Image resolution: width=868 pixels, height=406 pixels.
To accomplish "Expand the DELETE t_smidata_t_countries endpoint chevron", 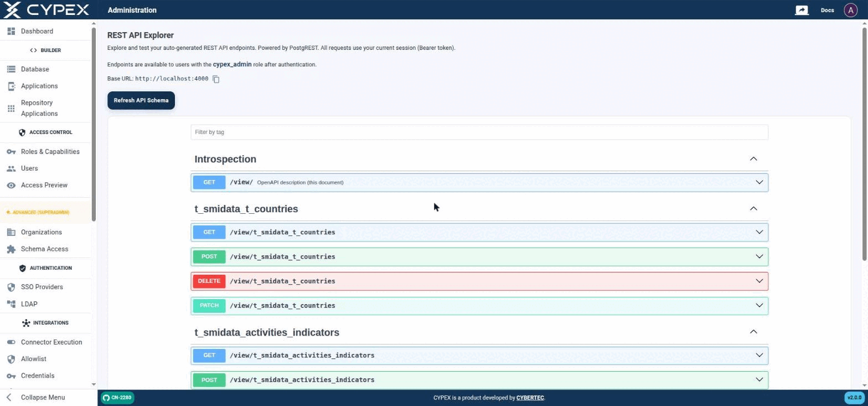I will [759, 281].
